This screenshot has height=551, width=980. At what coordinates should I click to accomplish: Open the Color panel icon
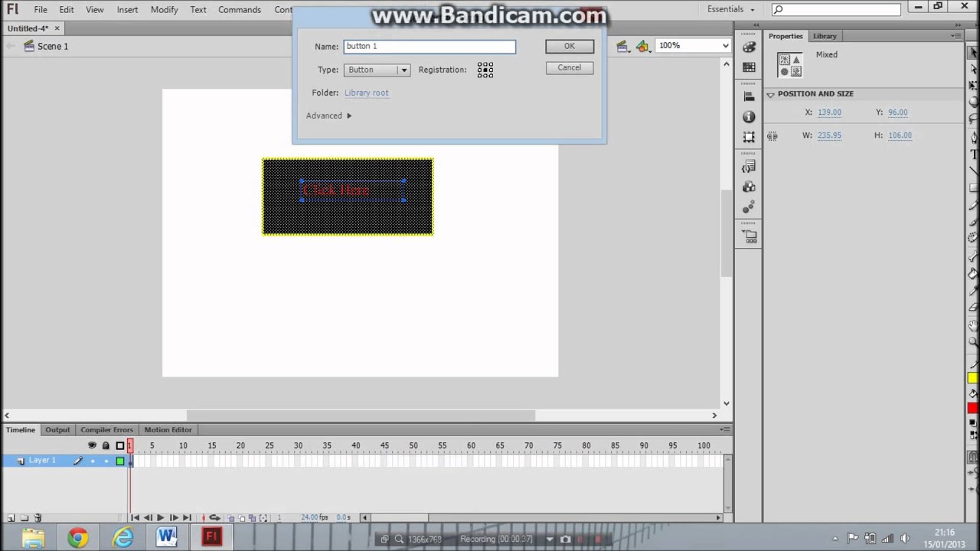(749, 46)
